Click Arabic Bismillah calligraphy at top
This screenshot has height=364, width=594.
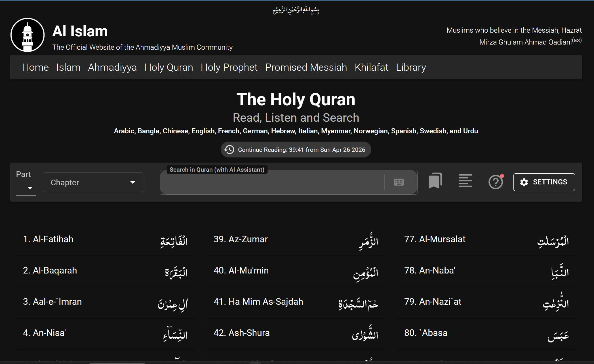point(296,10)
